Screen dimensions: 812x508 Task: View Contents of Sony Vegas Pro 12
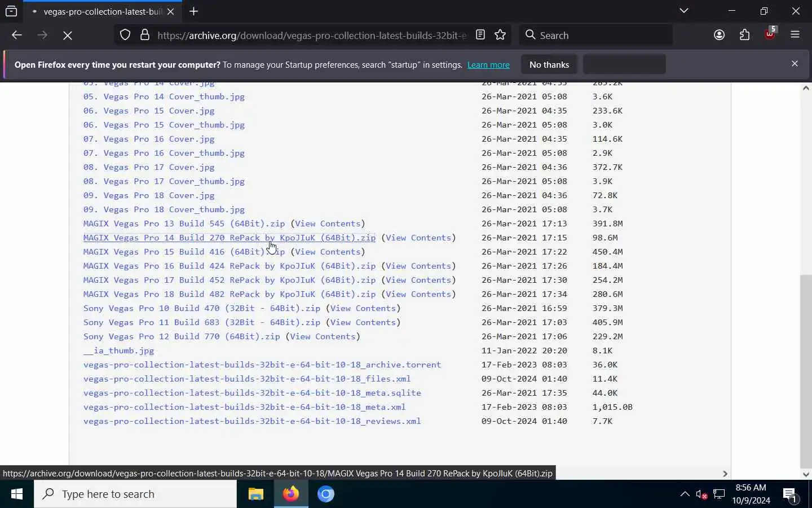pos(323,336)
